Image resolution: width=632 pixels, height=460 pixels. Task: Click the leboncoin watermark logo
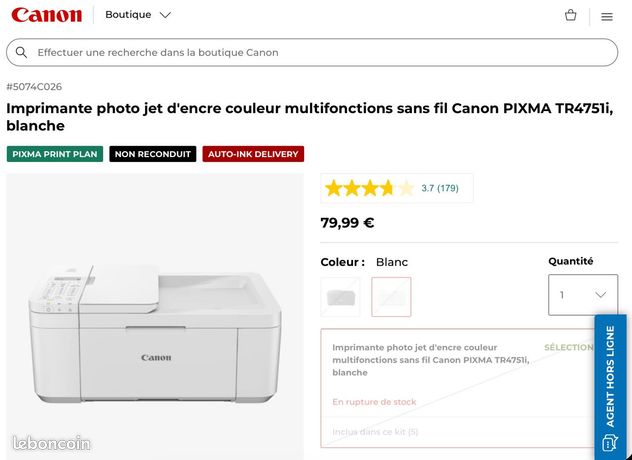coord(51,443)
